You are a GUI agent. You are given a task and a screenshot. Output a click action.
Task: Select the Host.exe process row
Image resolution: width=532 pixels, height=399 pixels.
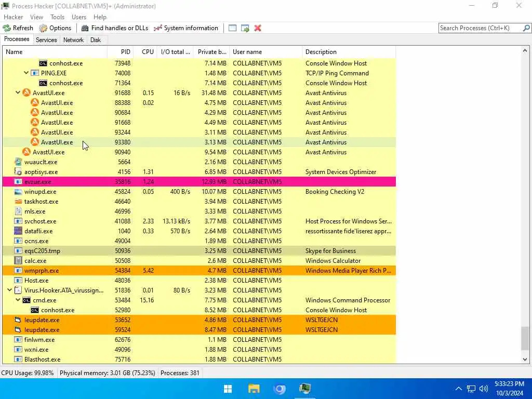click(x=199, y=280)
